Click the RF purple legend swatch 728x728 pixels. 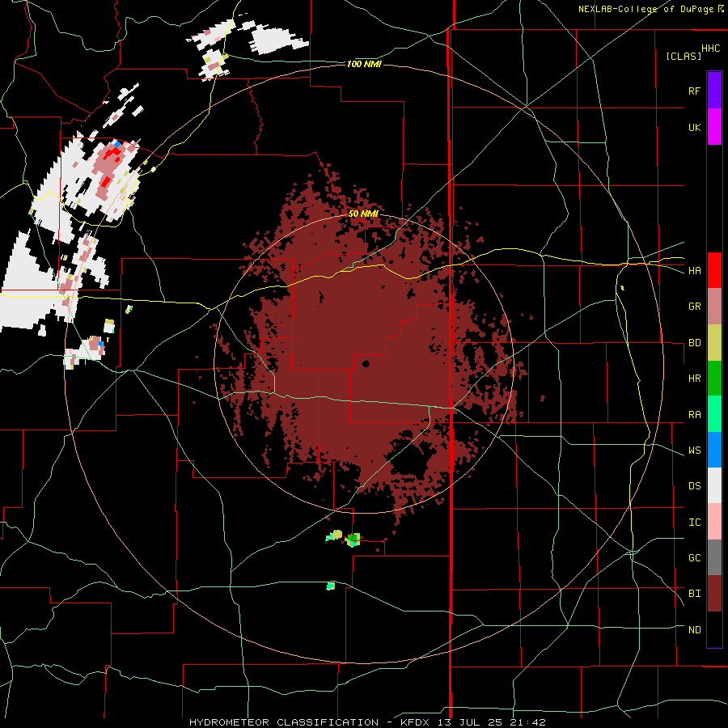714,91
